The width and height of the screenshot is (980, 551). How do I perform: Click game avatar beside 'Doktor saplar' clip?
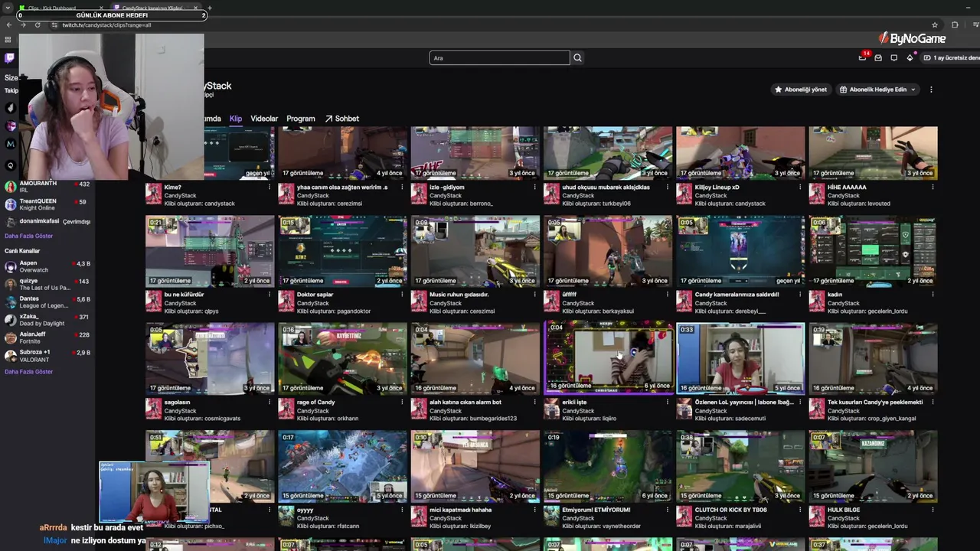coord(286,302)
